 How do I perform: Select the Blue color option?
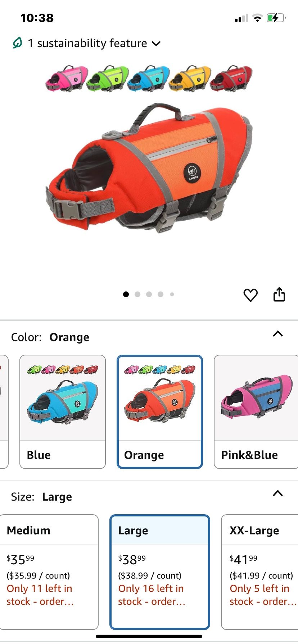[63, 412]
